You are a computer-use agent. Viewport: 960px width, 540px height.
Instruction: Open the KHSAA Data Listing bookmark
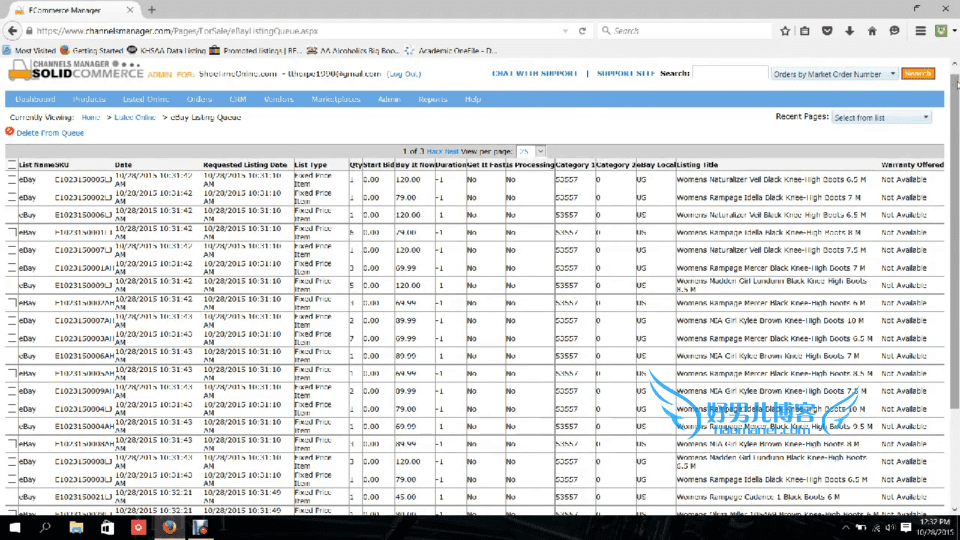point(167,51)
